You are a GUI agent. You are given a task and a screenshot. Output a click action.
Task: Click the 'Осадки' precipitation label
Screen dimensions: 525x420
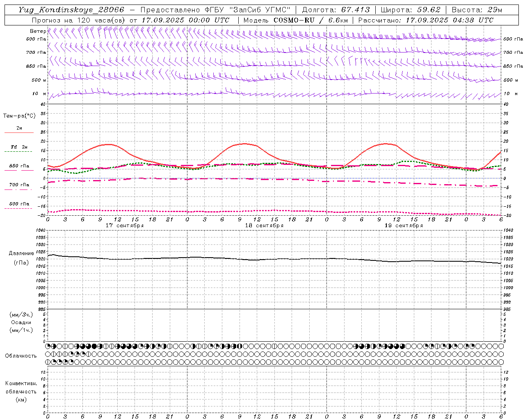click(21, 322)
